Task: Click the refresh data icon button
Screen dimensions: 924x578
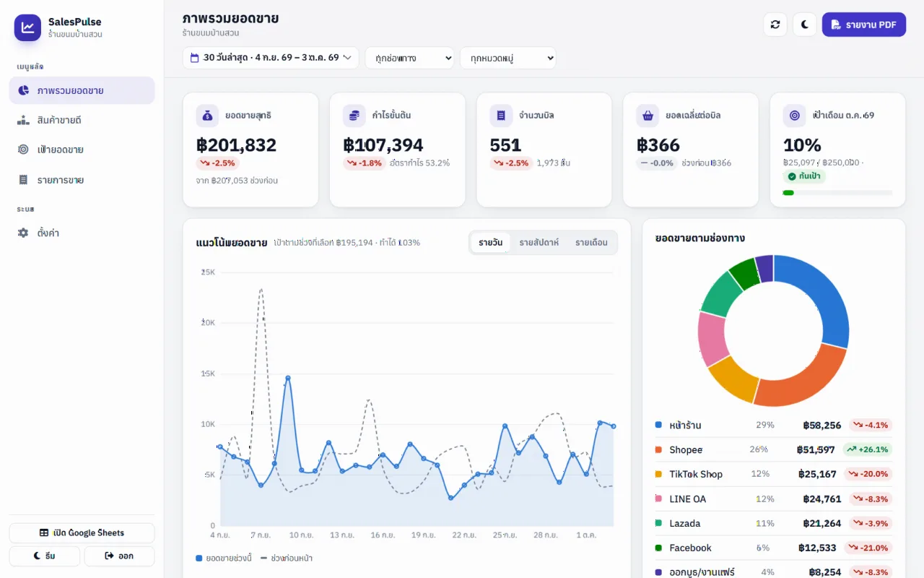Action: pos(775,25)
